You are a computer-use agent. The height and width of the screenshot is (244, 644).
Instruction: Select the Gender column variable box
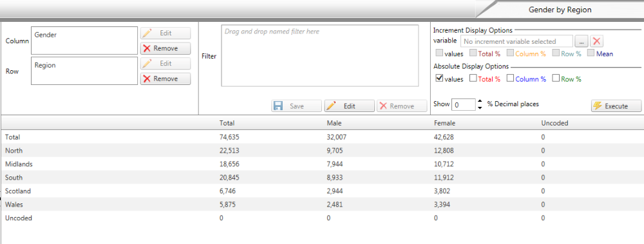[84, 41]
